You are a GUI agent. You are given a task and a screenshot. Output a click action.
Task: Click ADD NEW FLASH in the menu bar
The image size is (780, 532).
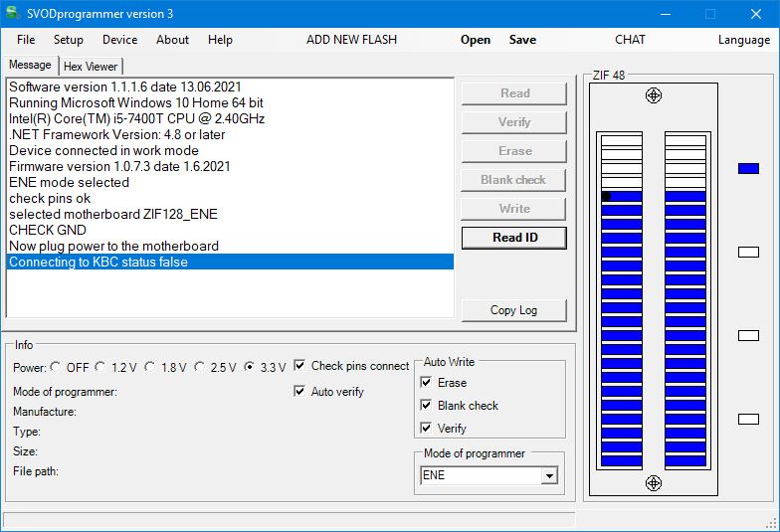click(x=352, y=40)
